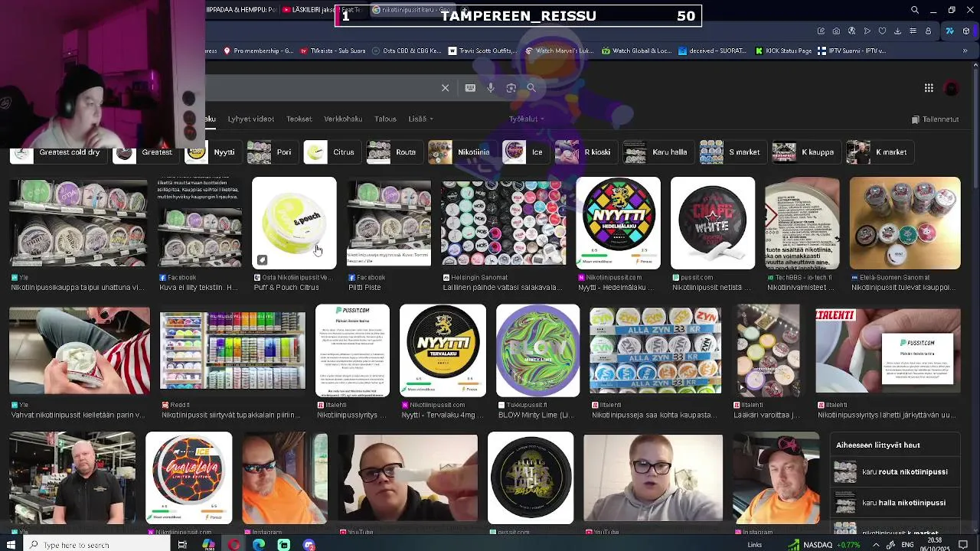Open the Guavalava limited edition image
The image size is (980, 551).
click(x=188, y=478)
